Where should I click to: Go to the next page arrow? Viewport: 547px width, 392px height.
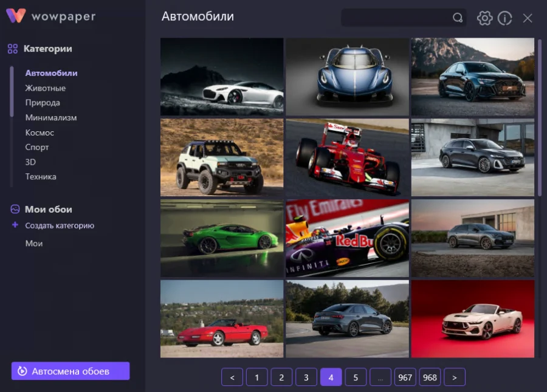click(455, 377)
